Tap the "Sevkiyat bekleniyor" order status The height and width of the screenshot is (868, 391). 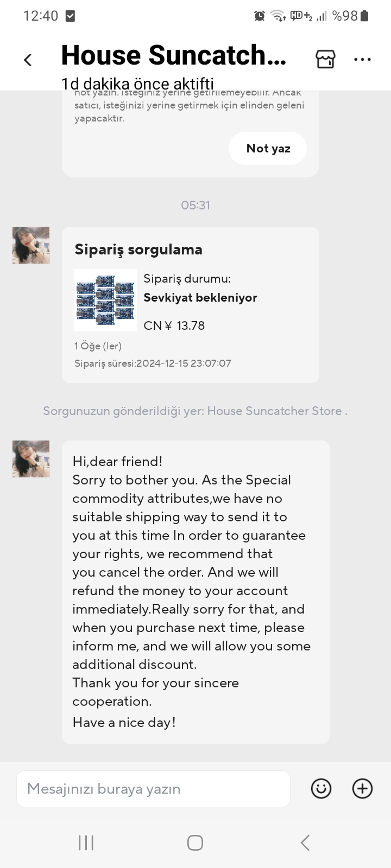200,297
